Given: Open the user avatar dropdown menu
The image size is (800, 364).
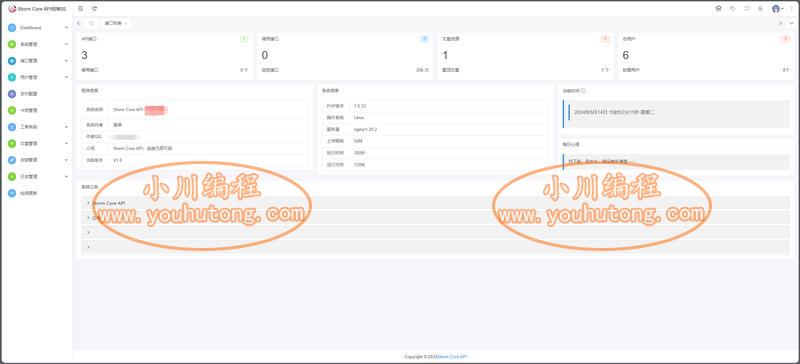Looking at the screenshot, I should click(778, 9).
